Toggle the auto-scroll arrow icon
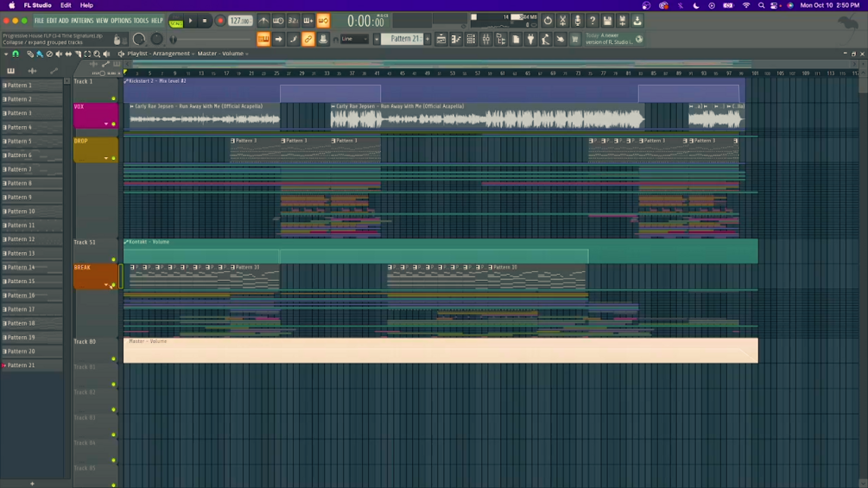 (278, 39)
